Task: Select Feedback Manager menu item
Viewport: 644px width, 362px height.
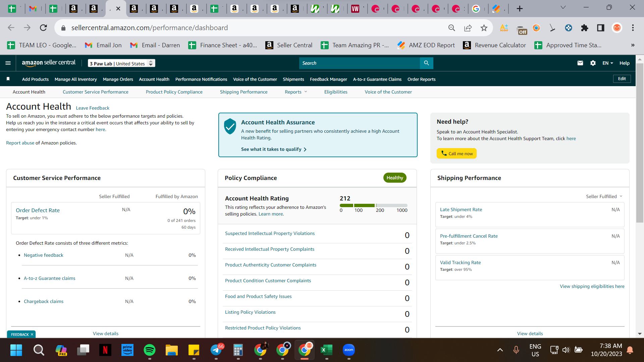Action: pyautogui.click(x=328, y=79)
